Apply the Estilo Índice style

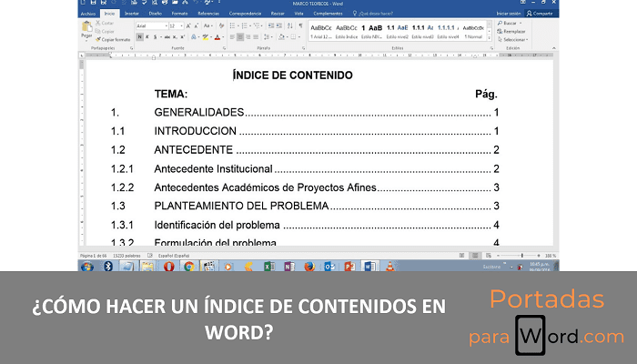pos(347,32)
